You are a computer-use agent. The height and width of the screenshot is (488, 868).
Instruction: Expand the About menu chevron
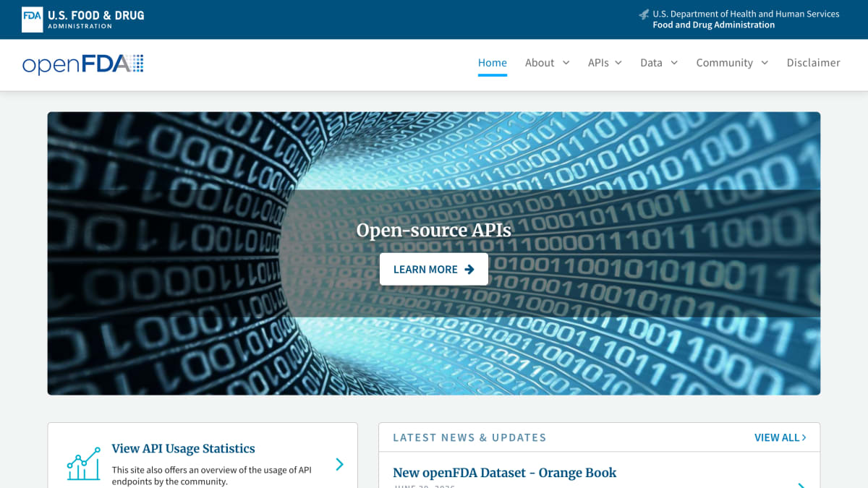[566, 63]
